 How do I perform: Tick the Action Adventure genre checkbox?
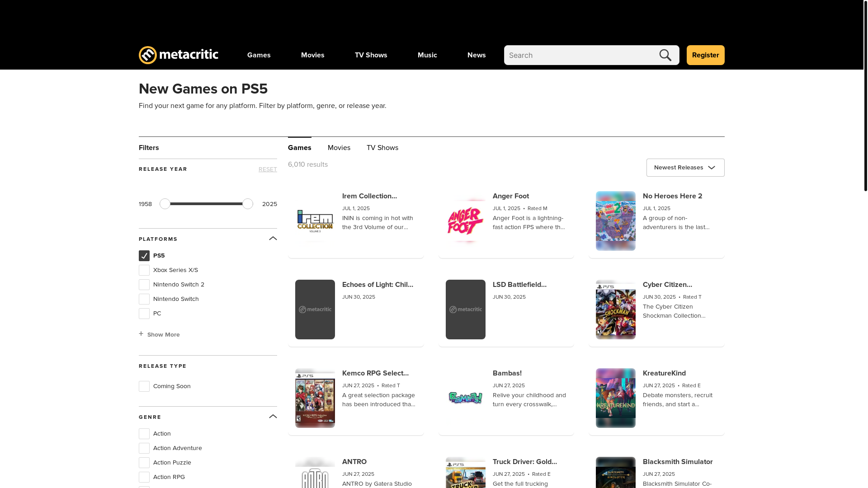[144, 448]
